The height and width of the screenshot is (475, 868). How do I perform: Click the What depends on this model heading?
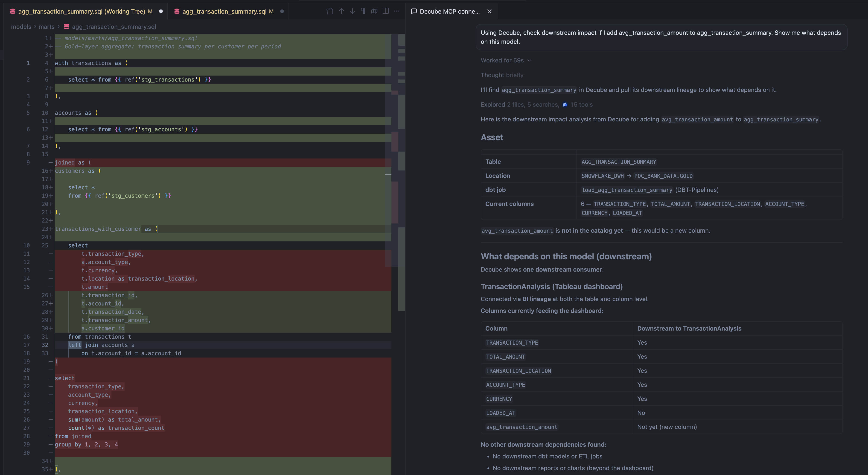566,256
